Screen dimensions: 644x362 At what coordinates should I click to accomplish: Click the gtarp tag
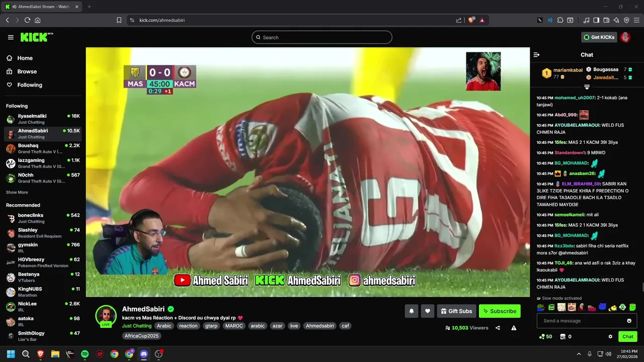(x=211, y=326)
